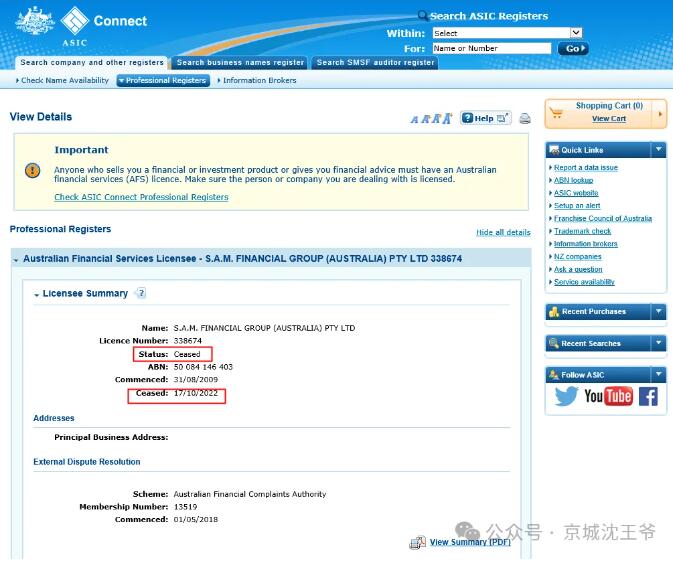Expand the Recent Searches panel arrow
The width and height of the screenshot is (673, 561).
point(658,343)
